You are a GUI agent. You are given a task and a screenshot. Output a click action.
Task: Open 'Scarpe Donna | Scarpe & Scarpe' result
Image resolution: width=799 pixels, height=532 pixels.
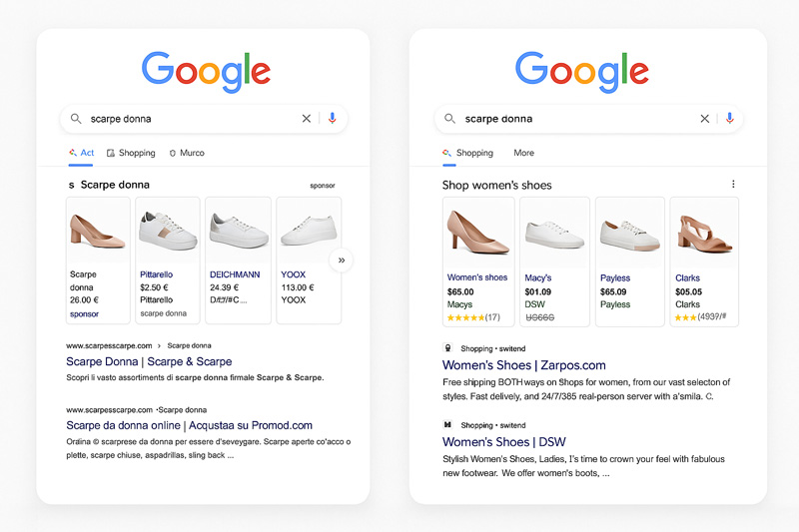(x=149, y=361)
